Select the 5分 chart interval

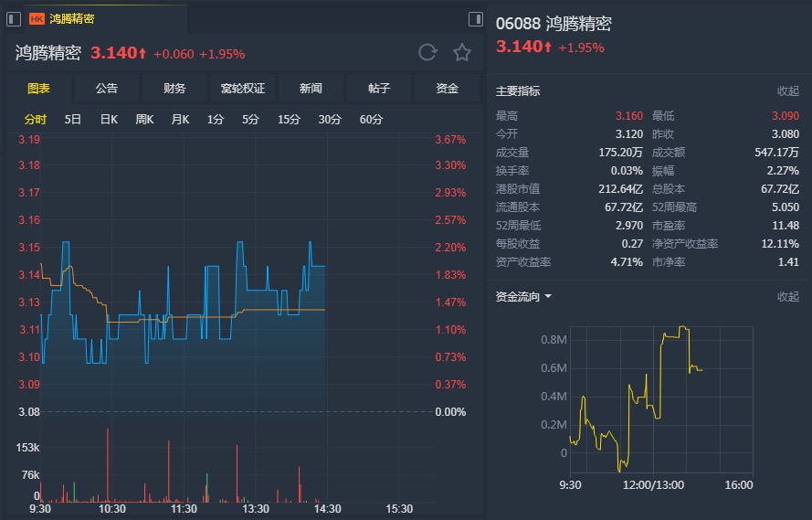(x=250, y=120)
